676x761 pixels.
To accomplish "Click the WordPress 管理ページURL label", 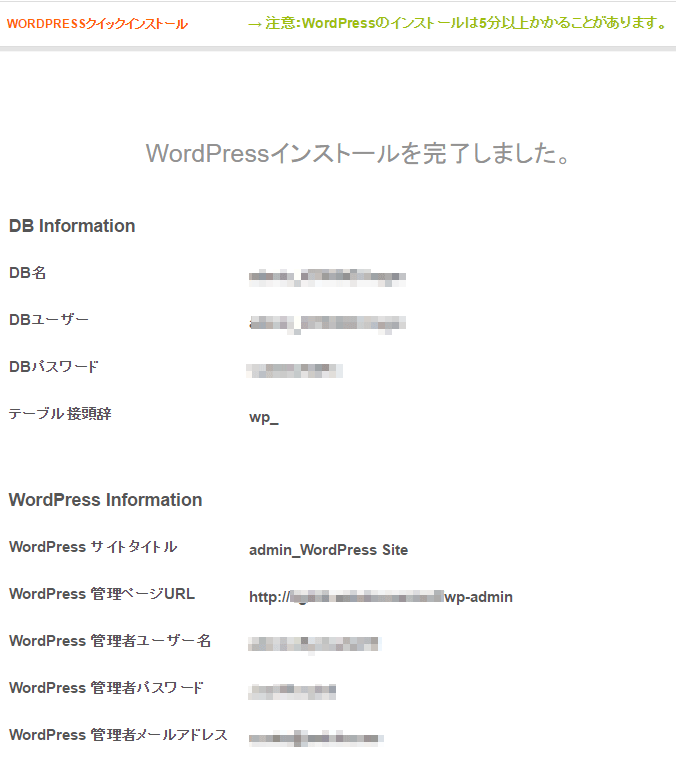I will pyautogui.click(x=101, y=594).
